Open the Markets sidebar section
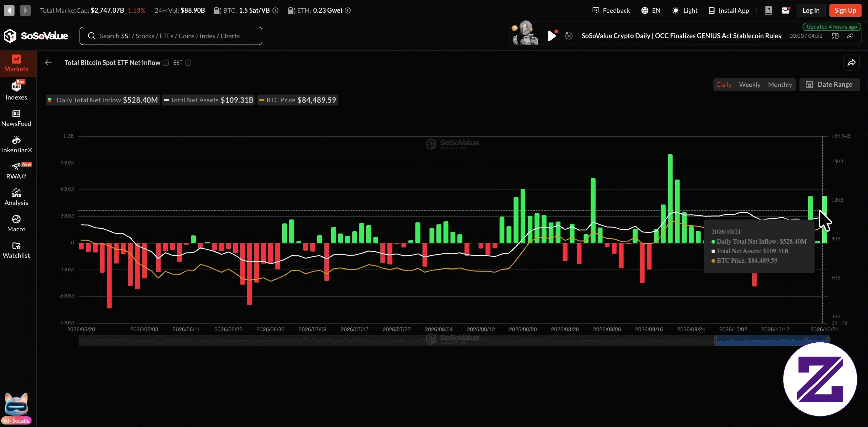Image resolution: width=868 pixels, height=427 pixels. [16, 63]
